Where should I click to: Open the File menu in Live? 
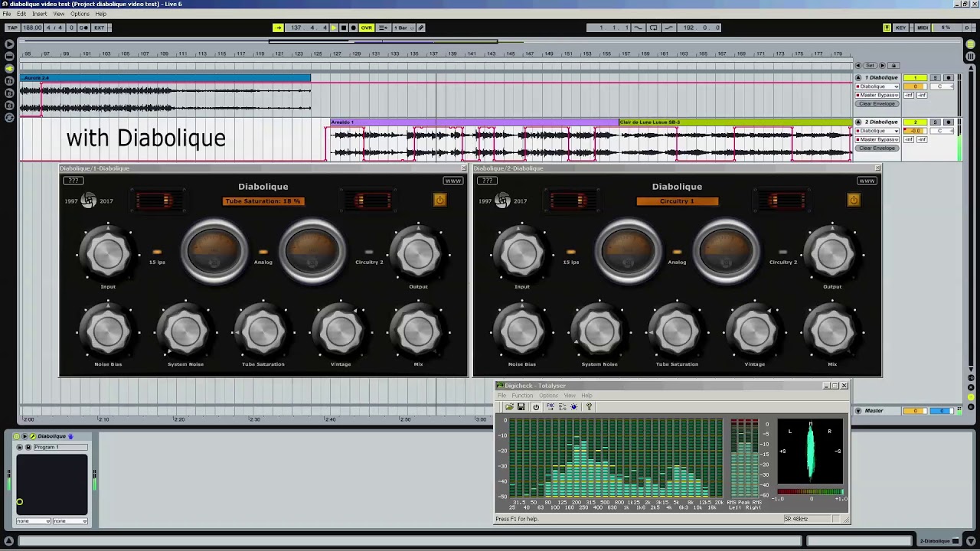click(7, 14)
